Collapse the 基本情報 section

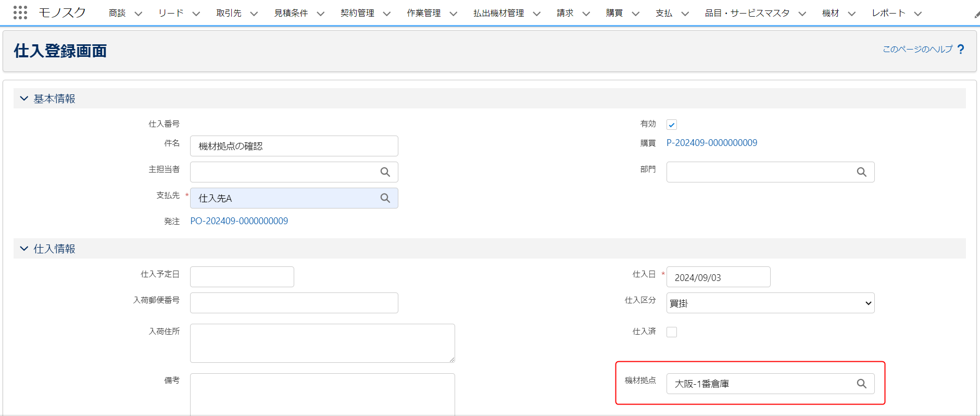[x=24, y=99]
